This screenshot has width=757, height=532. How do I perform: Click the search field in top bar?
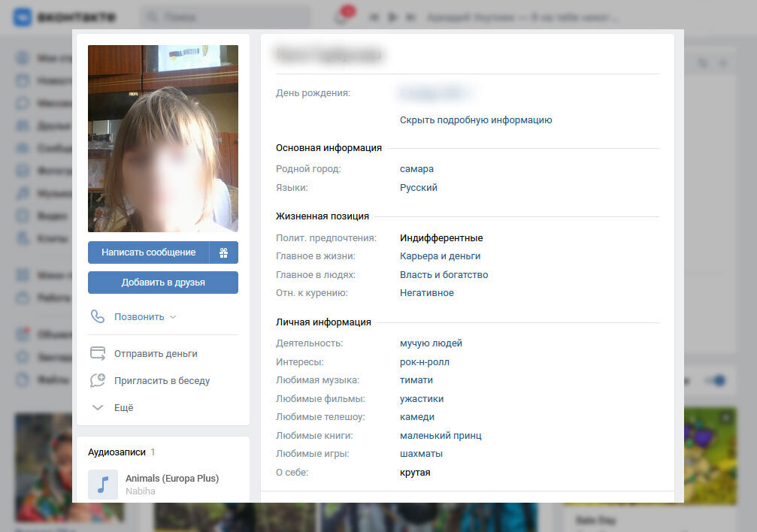[226, 17]
